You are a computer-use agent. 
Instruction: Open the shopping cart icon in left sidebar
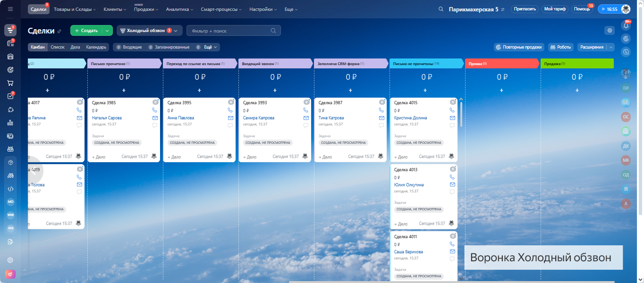tap(10, 83)
